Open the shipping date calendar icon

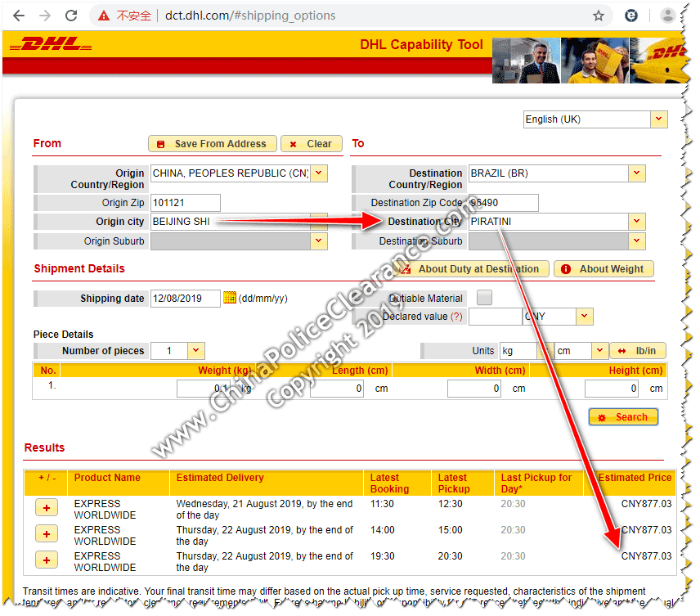tap(230, 298)
